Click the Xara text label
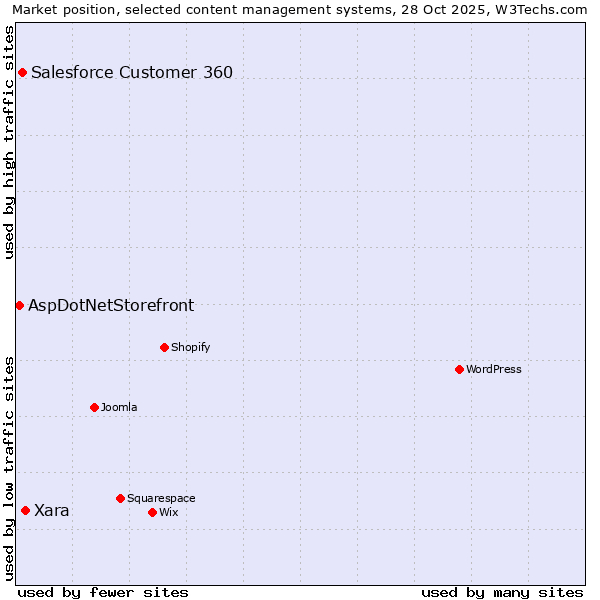The width and height of the screenshot is (600, 600). 52,510
